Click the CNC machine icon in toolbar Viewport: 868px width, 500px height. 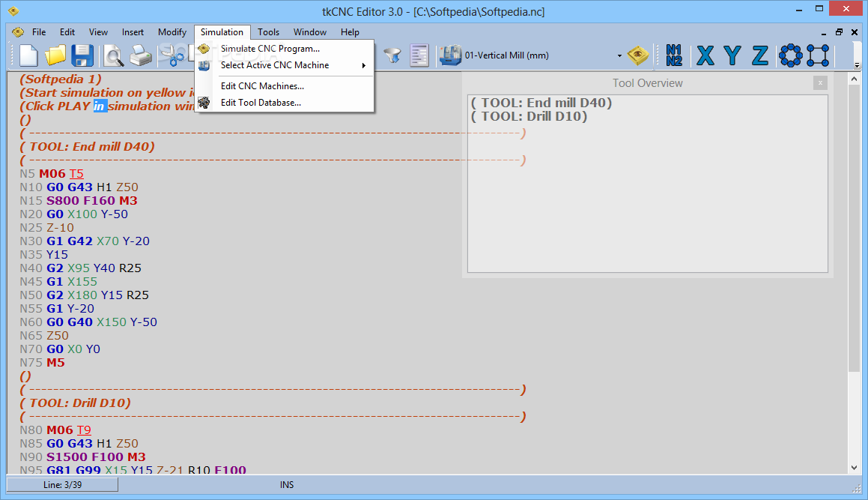[x=450, y=55]
